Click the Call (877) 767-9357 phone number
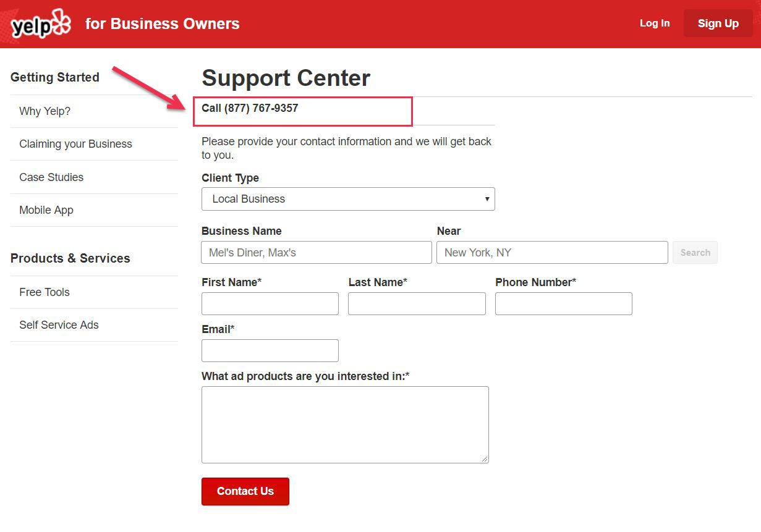The image size is (761, 532). pyautogui.click(x=250, y=108)
